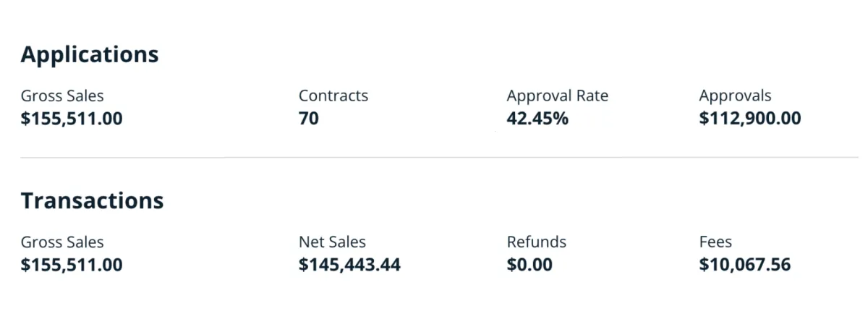Click the $0.00 refunds value
The height and width of the screenshot is (314, 868).
coord(529,265)
